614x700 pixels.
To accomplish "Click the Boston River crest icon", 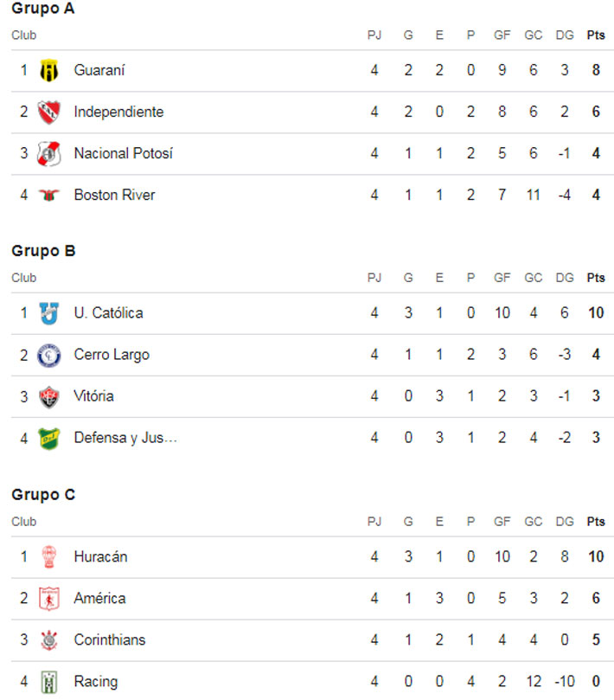I will (x=49, y=196).
